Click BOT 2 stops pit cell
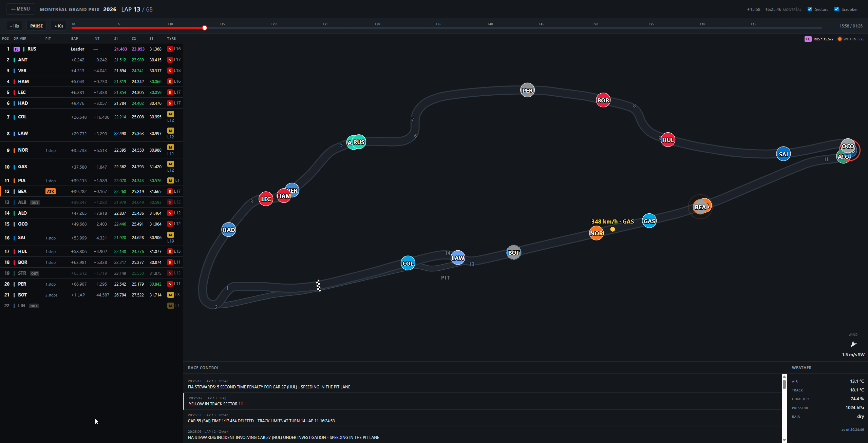868x443 pixels. [51, 295]
